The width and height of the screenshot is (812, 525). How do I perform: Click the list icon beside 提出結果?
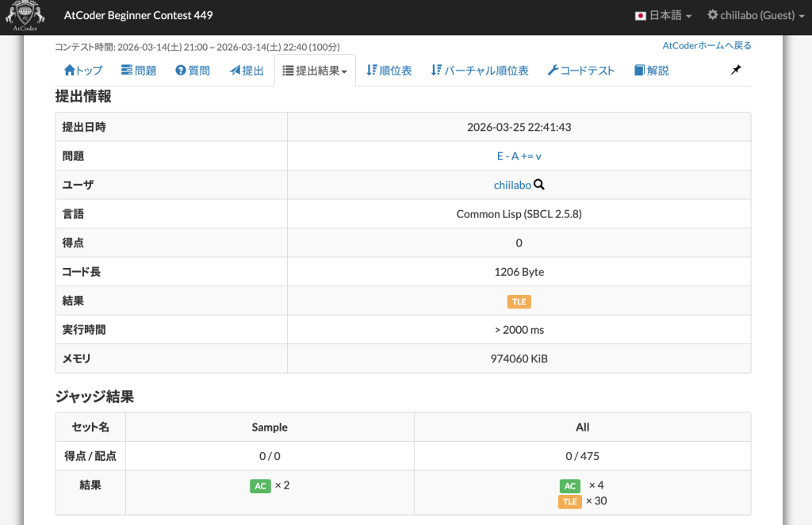point(288,71)
